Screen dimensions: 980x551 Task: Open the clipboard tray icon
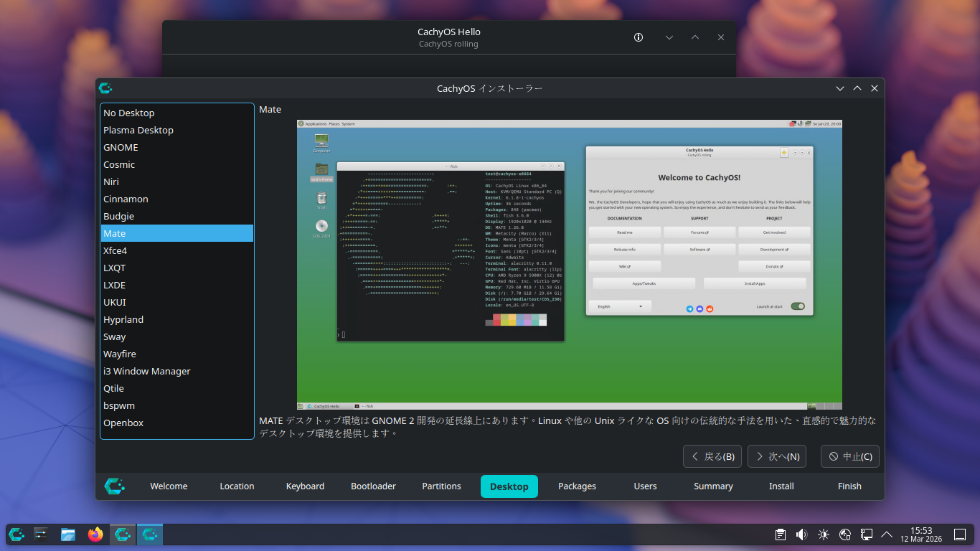pos(781,534)
